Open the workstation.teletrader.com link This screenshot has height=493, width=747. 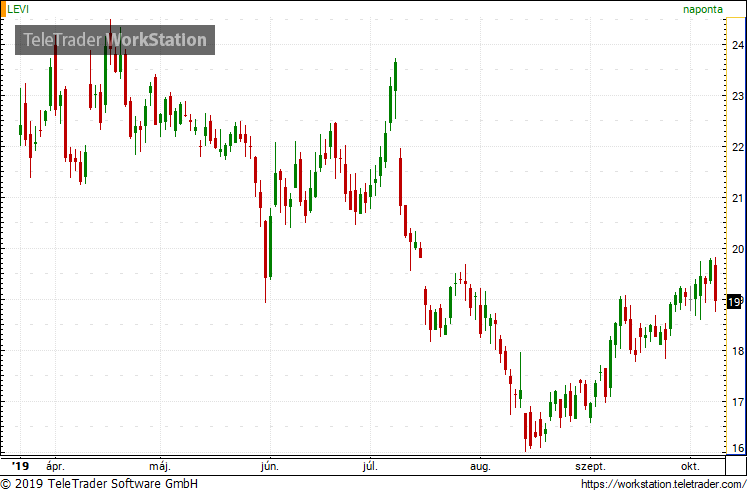point(664,484)
